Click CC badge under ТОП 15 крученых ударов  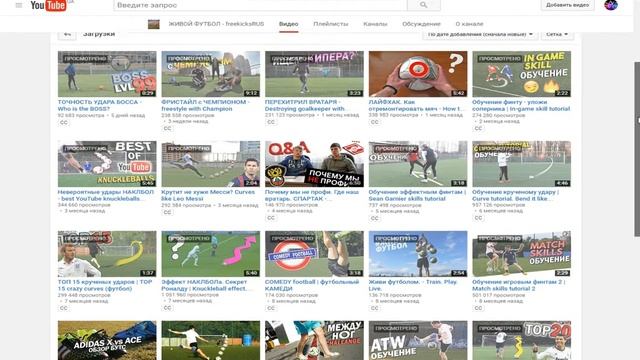64,308
